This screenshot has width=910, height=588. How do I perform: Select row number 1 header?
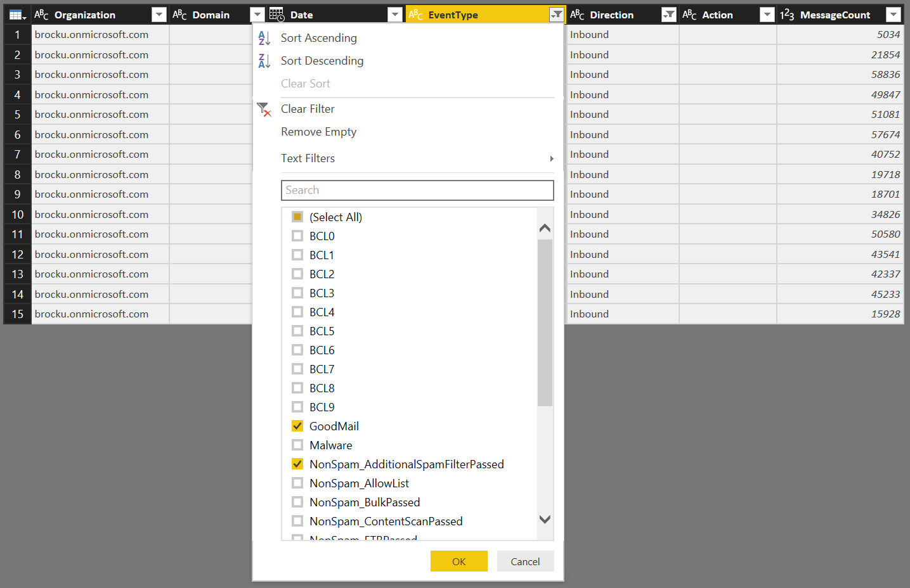[x=18, y=35]
